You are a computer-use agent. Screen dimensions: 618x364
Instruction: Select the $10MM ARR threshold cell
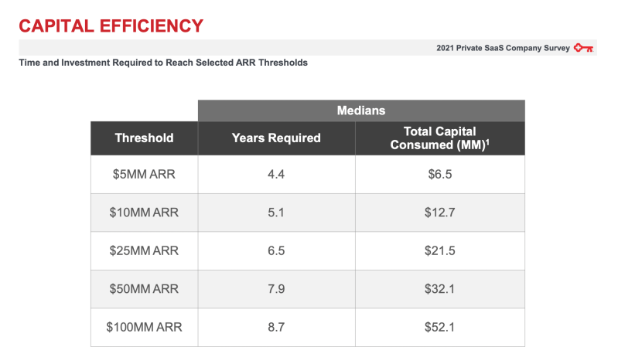145,213
